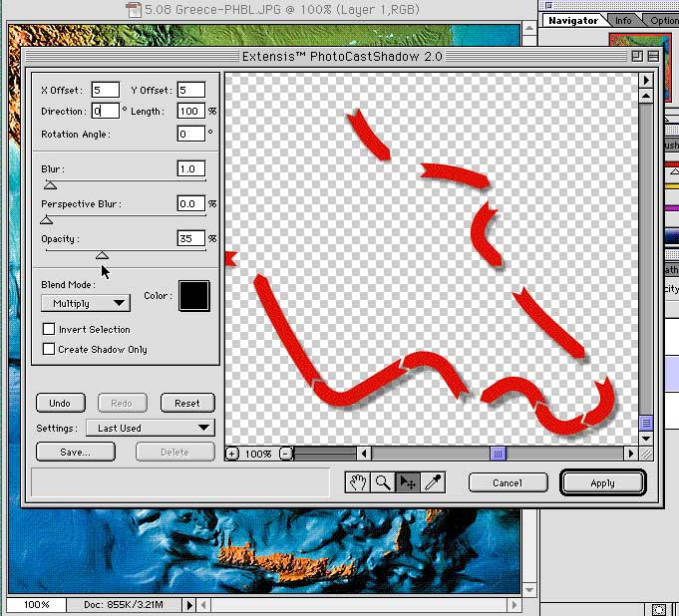
Task: Click the Reset button
Action: click(187, 404)
